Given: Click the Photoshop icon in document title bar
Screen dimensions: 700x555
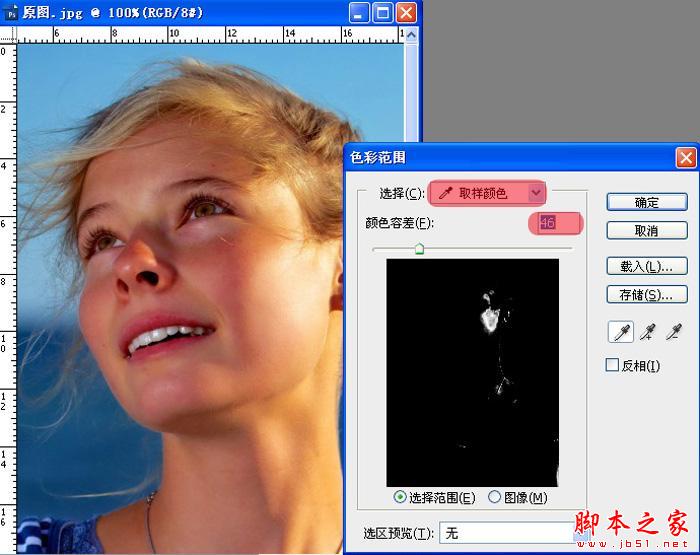Looking at the screenshot, I should [11, 14].
